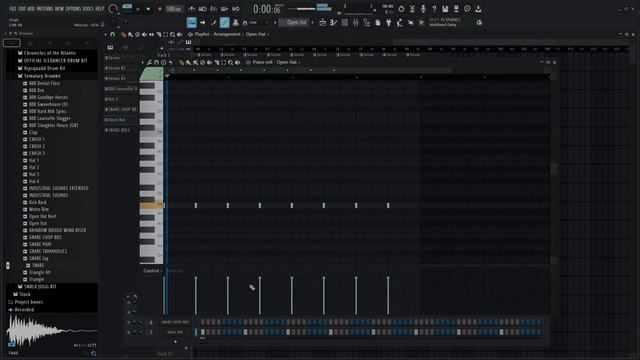
Task: Select the SNARE ROLL pattern in picker
Action: [x=118, y=130]
